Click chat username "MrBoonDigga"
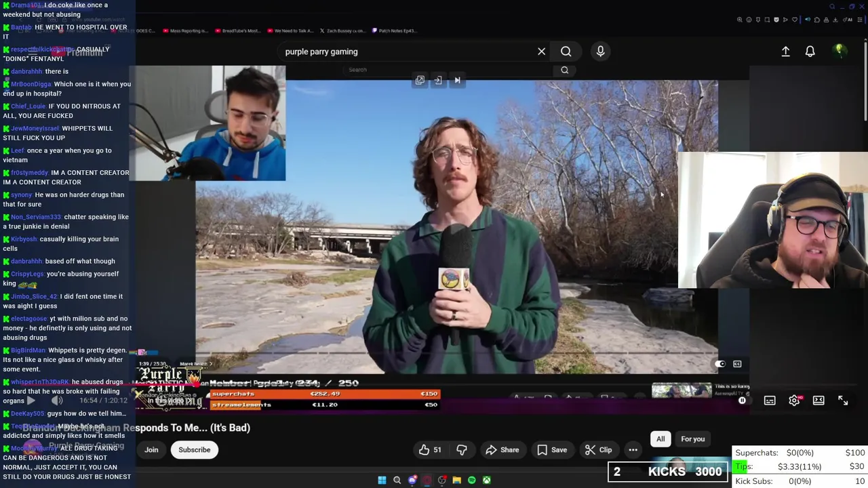This screenshot has width=868, height=488. pyautogui.click(x=31, y=85)
